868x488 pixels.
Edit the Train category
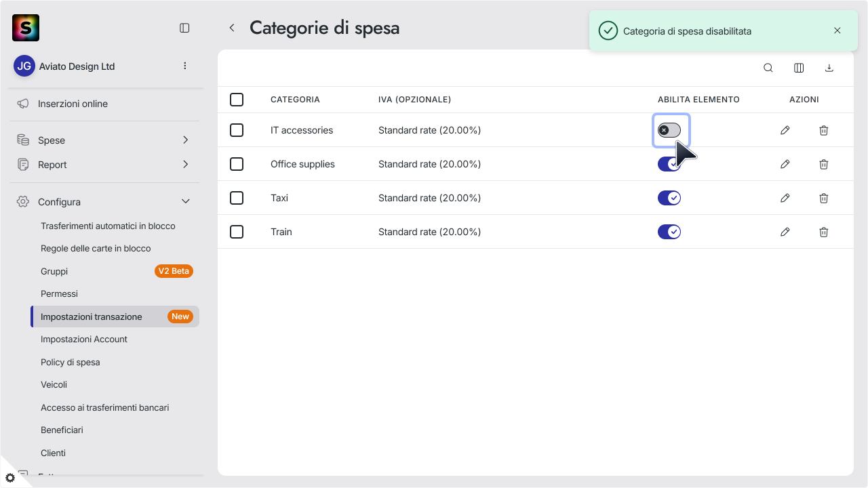tap(785, 232)
